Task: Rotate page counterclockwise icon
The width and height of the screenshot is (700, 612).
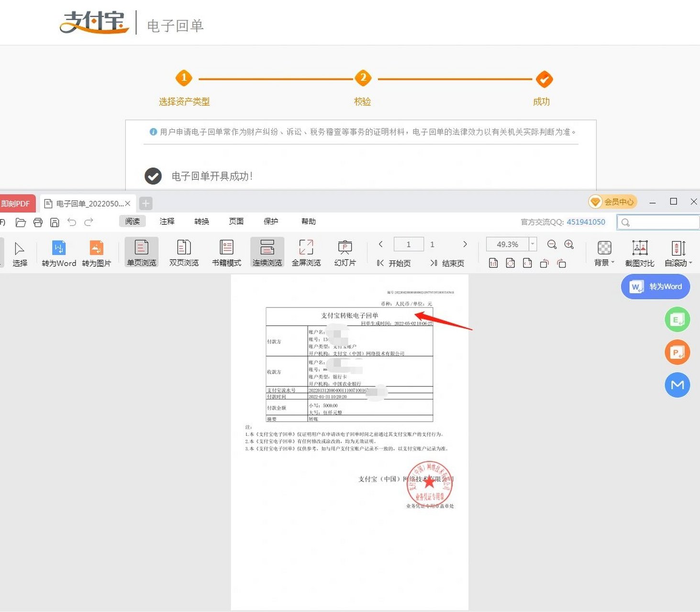Action: tap(544, 263)
